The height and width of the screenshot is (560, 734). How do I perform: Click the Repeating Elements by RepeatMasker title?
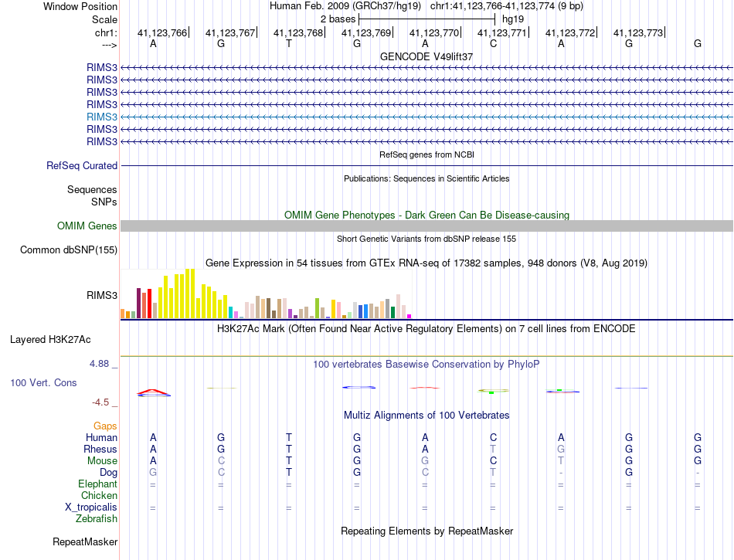coord(426,531)
